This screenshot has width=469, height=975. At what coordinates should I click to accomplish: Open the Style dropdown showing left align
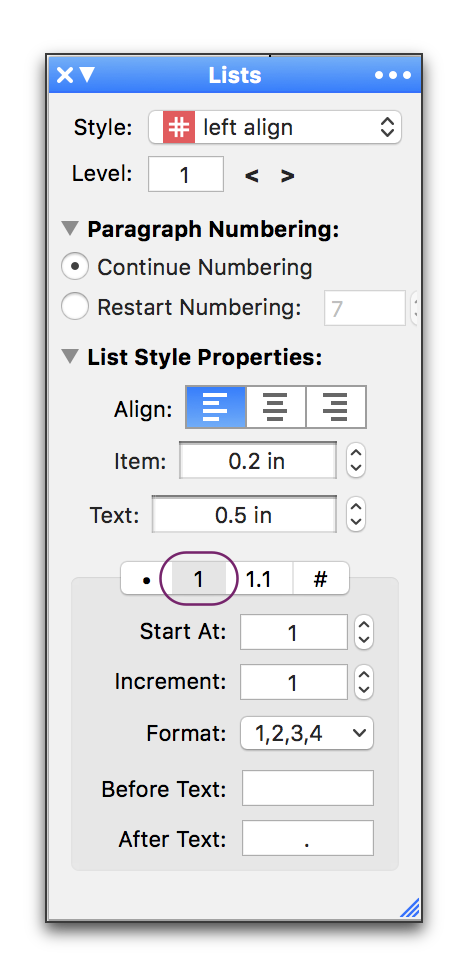pyautogui.click(x=275, y=127)
